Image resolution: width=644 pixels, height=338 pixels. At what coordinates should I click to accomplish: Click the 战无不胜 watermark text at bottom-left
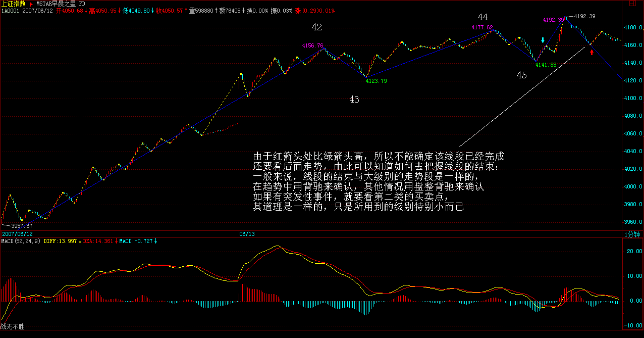click(x=13, y=327)
